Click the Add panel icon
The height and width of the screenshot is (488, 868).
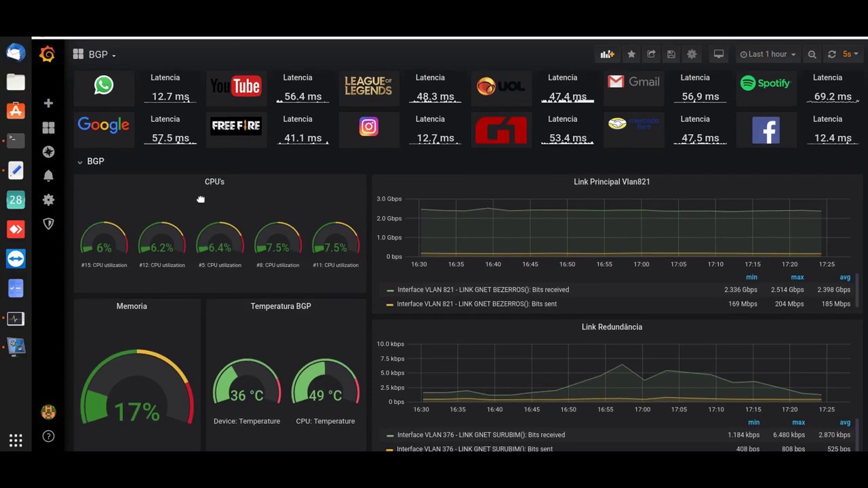607,54
